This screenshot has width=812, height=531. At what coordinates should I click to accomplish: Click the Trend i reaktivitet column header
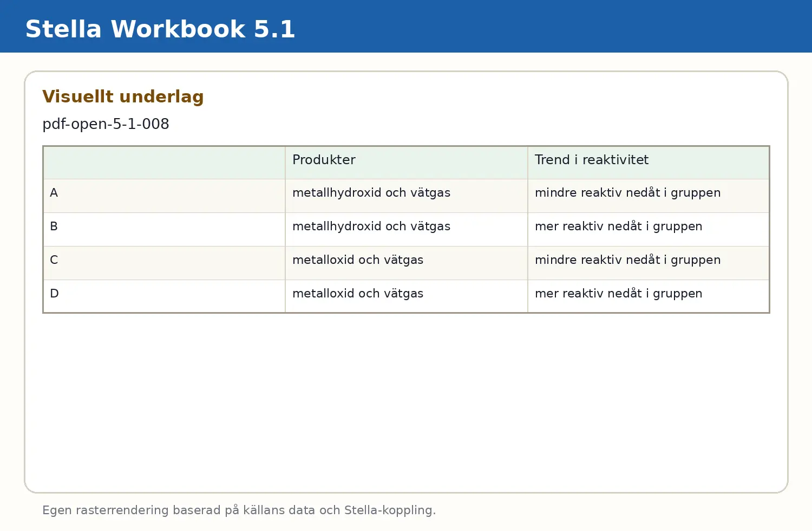coord(649,163)
